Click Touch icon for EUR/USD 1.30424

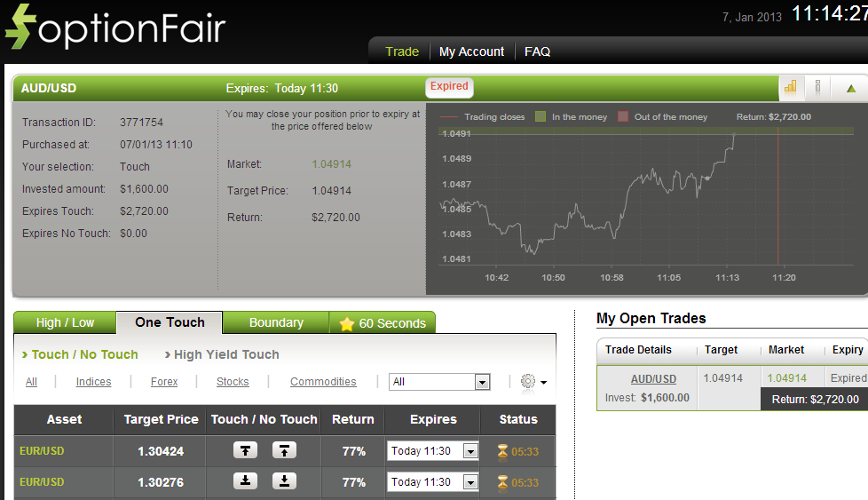pyautogui.click(x=245, y=450)
